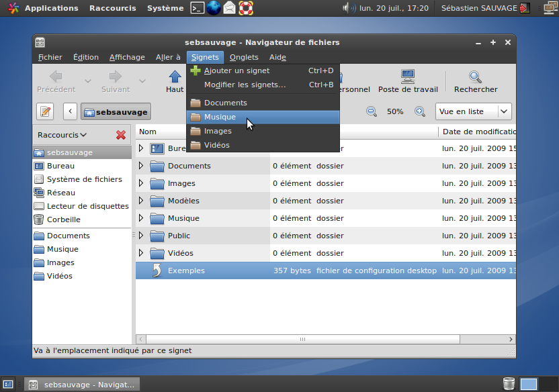This screenshot has height=392, width=559.
Task: Toggle the location edit pencil button
Action: click(45, 112)
